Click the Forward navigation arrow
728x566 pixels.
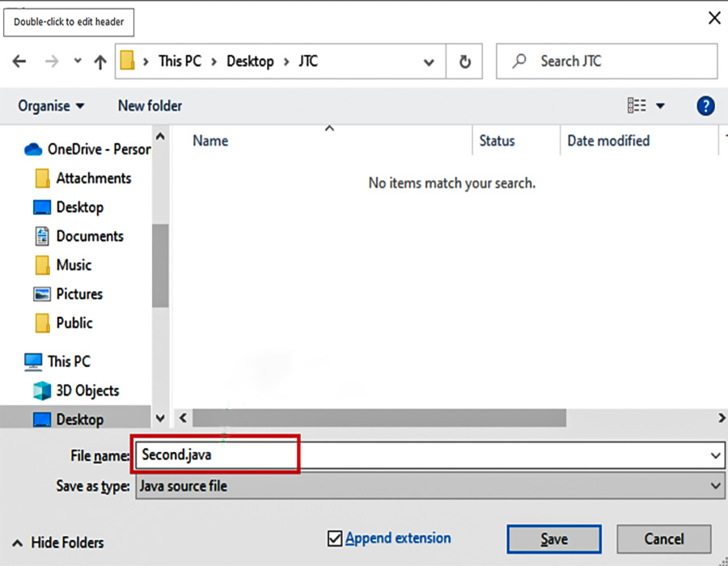(51, 61)
